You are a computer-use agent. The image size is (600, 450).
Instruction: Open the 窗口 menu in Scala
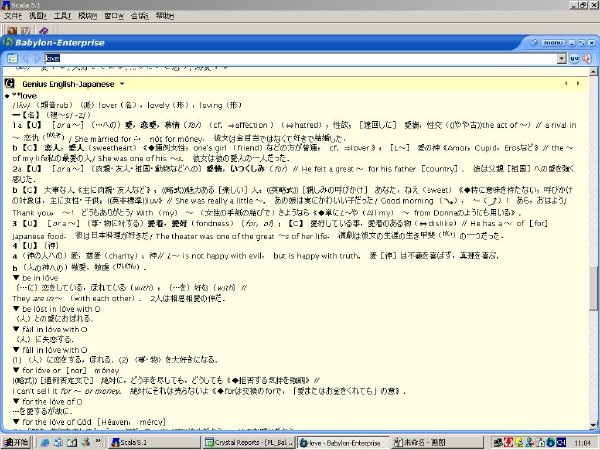coord(114,16)
